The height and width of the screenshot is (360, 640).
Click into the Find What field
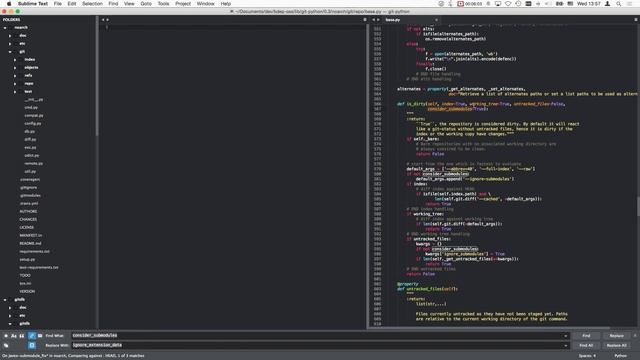(x=320, y=336)
